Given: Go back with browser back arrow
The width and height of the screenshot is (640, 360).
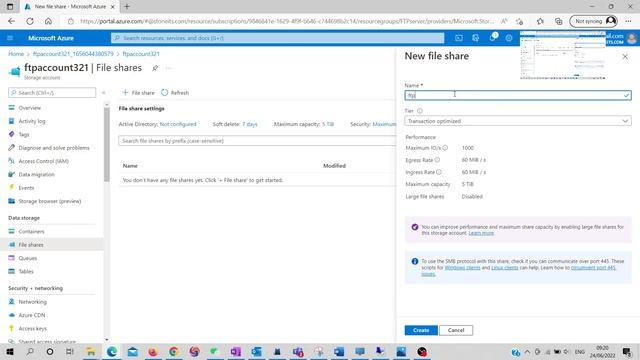Looking at the screenshot, I should pyautogui.click(x=11, y=21).
